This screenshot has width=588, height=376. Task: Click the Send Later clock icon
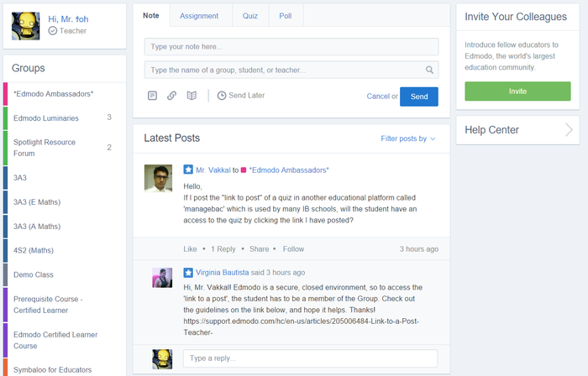[222, 96]
